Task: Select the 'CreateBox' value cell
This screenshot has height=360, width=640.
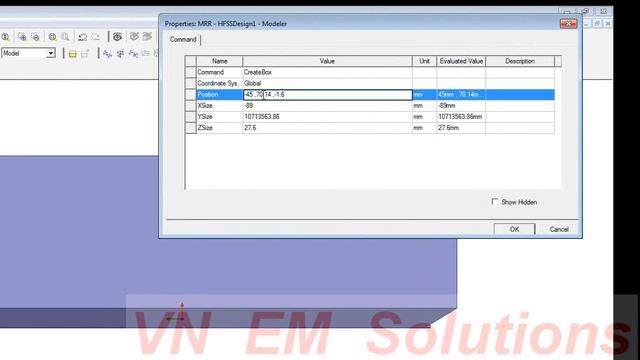Action: click(x=327, y=72)
